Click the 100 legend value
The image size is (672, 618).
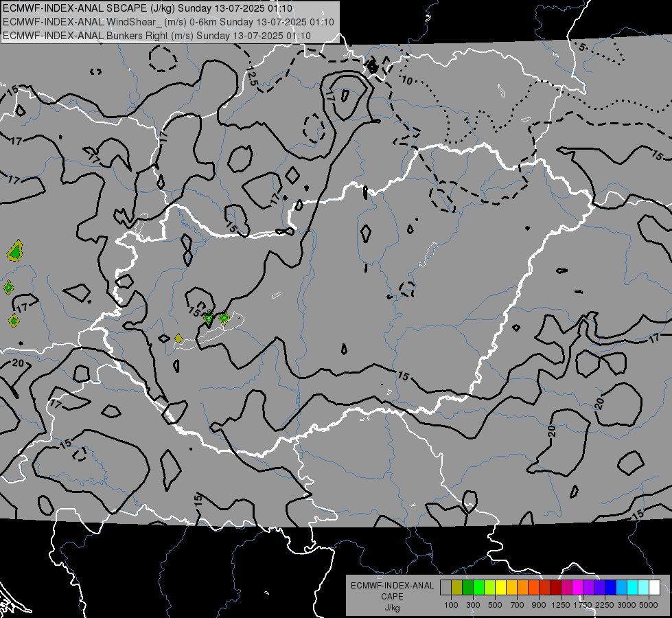pyautogui.click(x=451, y=605)
